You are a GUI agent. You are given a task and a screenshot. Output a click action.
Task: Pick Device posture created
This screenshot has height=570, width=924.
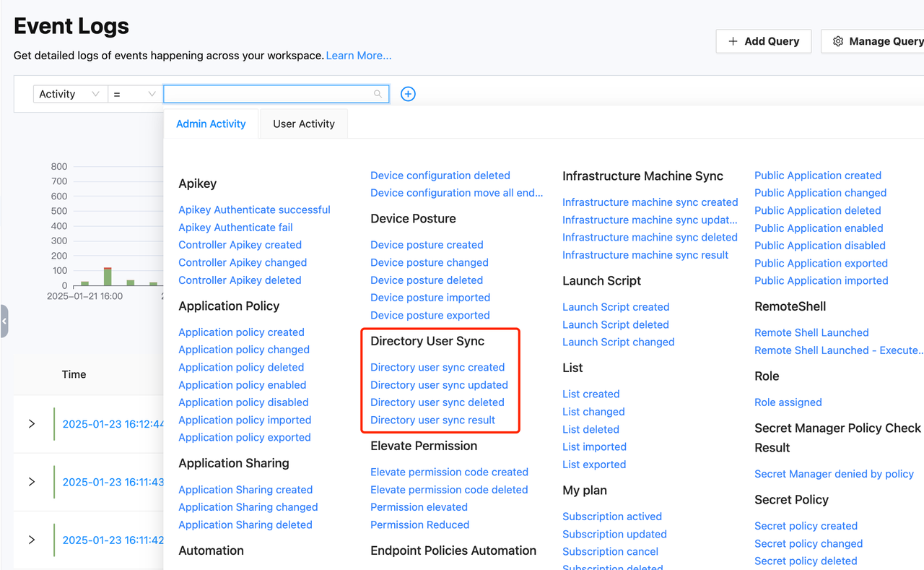(427, 245)
